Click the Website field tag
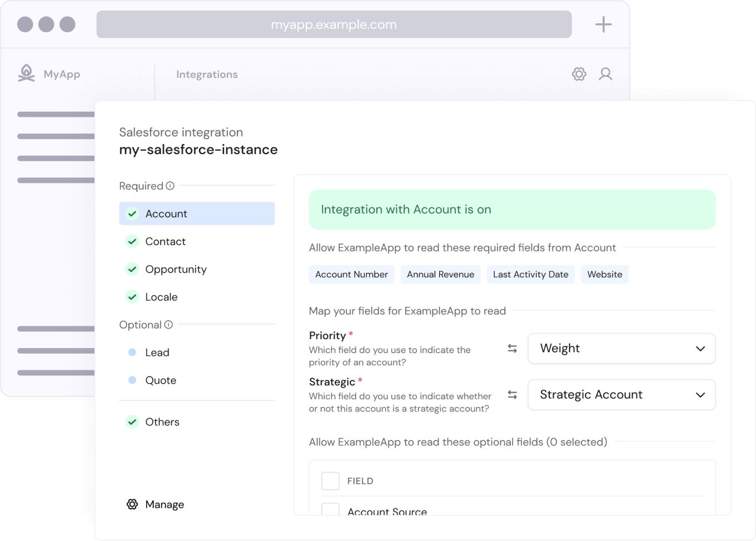This screenshot has height=541, width=756. click(605, 275)
